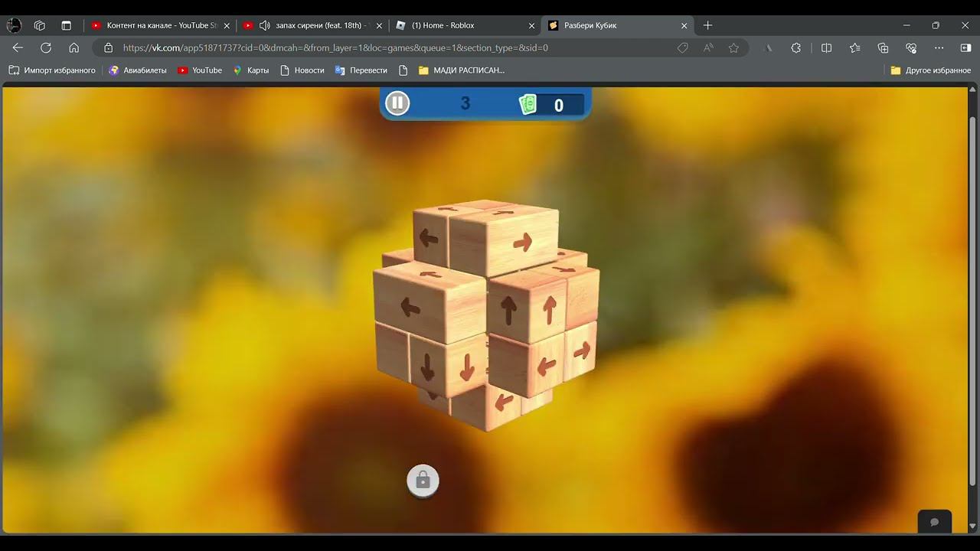The height and width of the screenshot is (551, 980).
Task: Select the 'Разбери Кубик' tab
Action: (618, 25)
